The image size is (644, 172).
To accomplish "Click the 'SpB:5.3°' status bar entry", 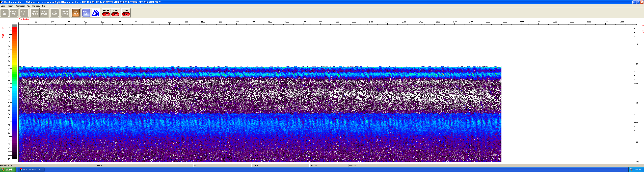I will pos(352,165).
